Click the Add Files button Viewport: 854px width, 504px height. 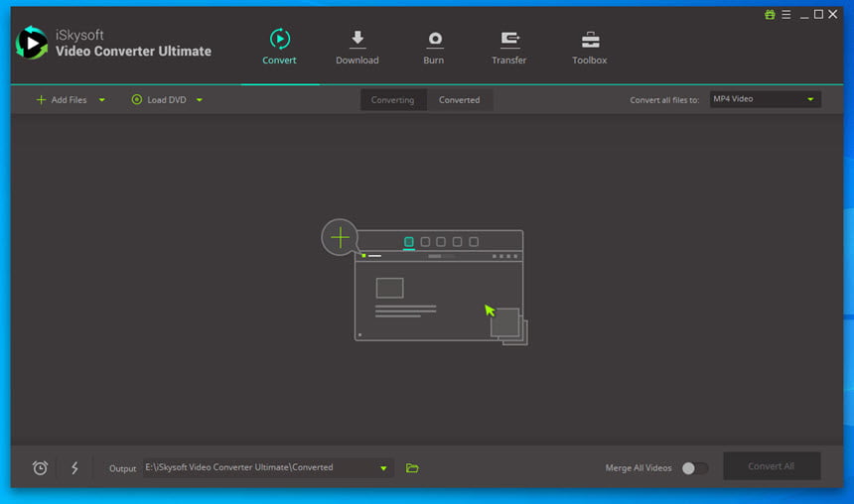click(x=62, y=99)
